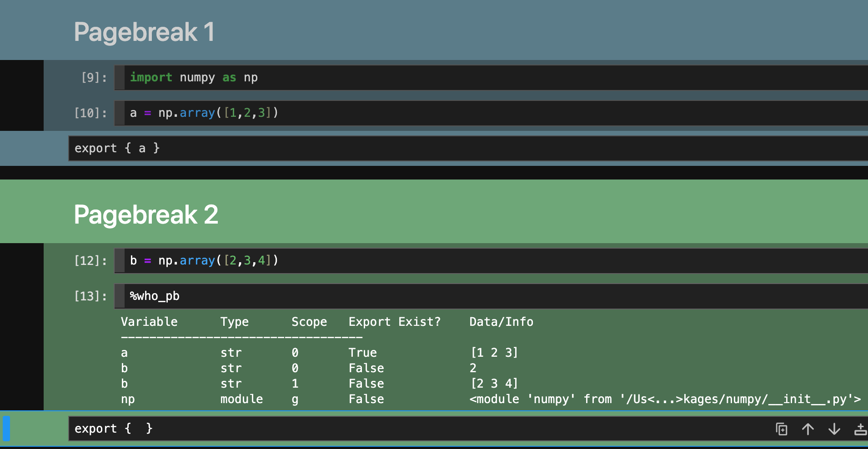Select cell prompt [10]:
The height and width of the screenshot is (449, 868).
[90, 113]
